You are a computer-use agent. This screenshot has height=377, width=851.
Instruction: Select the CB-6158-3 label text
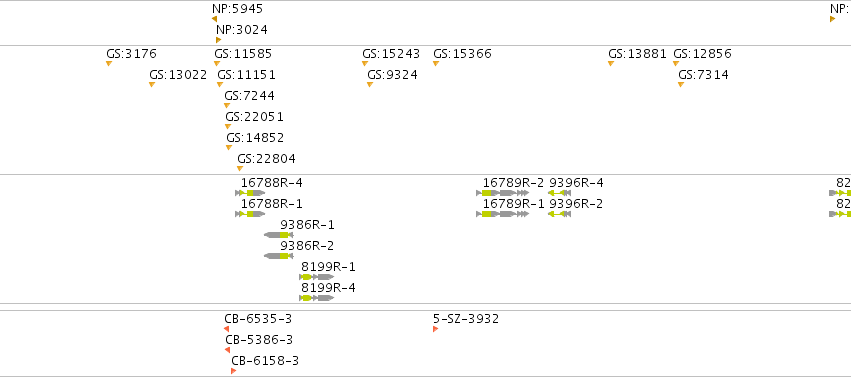tap(265, 361)
